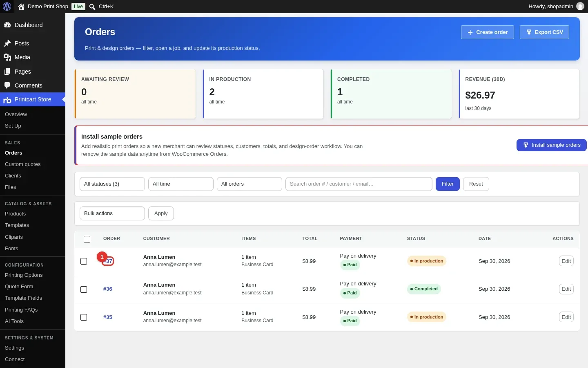
Task: Click the Completed status badge of order #36
Action: pyautogui.click(x=424, y=289)
